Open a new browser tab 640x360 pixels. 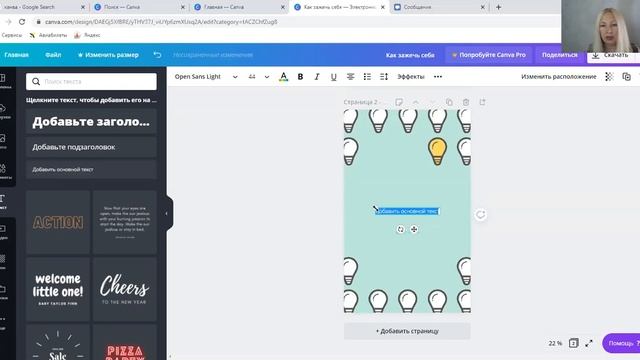[498, 7]
